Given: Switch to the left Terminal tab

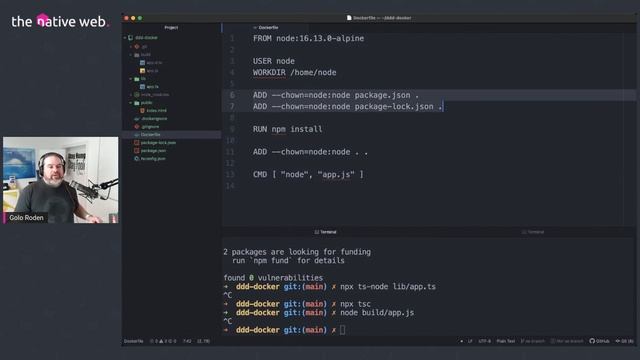Looking at the screenshot, I should (x=325, y=232).
